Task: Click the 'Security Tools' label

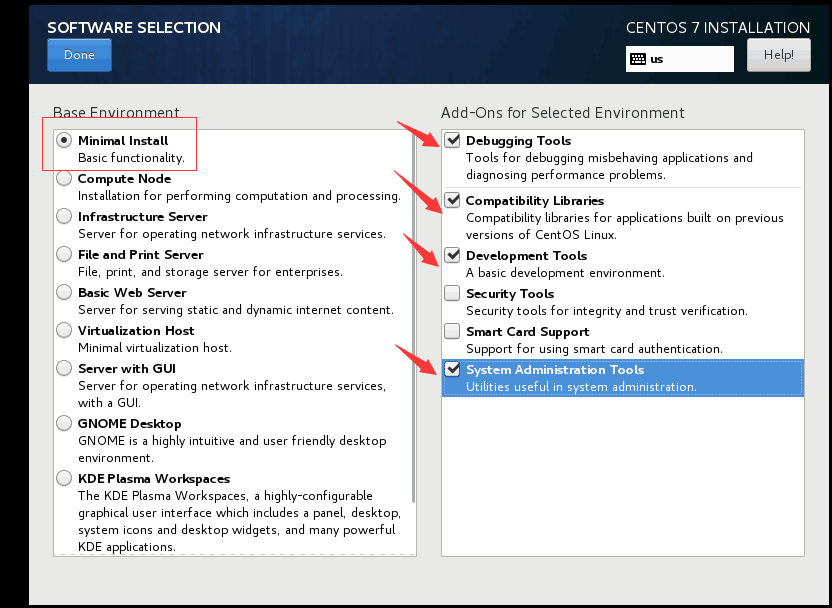Action: [510, 293]
